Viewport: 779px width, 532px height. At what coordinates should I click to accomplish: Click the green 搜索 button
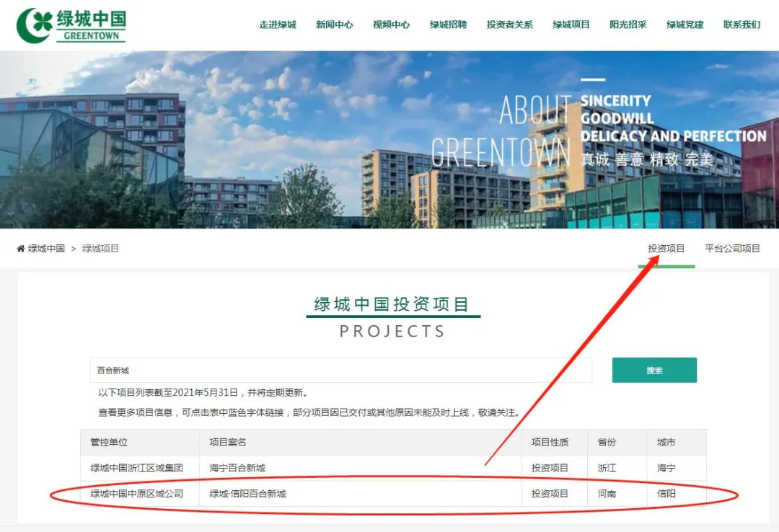(x=654, y=370)
